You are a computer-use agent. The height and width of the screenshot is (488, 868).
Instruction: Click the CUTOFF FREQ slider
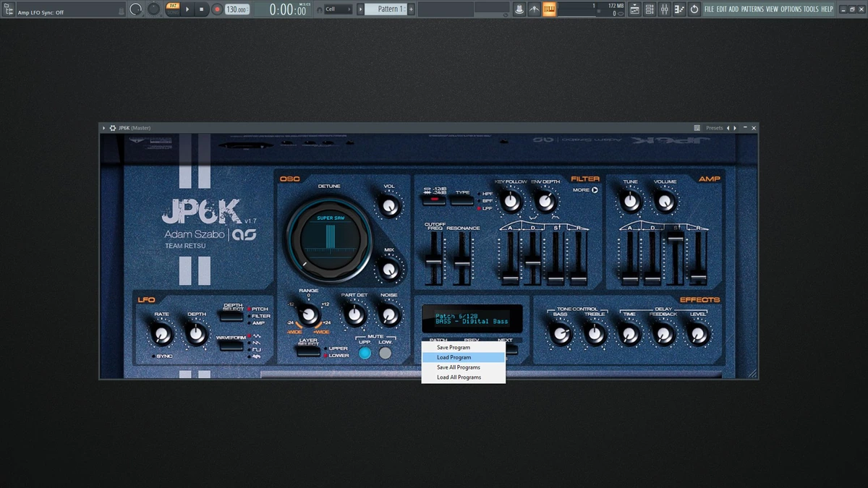pyautogui.click(x=433, y=259)
